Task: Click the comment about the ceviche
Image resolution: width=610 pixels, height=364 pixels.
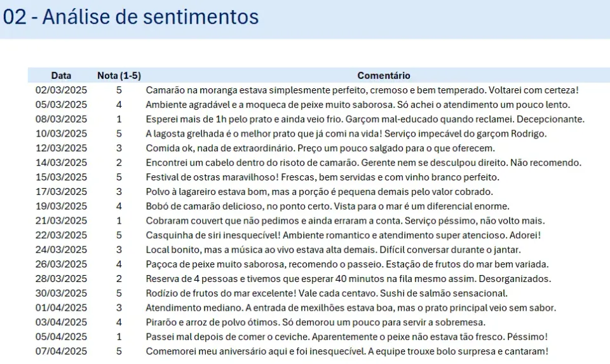Action: coord(347,337)
